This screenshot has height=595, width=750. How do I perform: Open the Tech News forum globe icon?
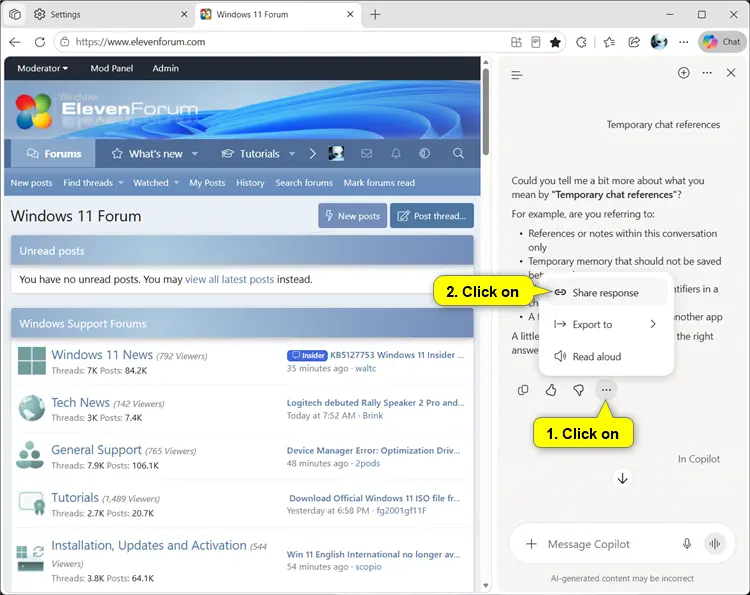(x=32, y=408)
